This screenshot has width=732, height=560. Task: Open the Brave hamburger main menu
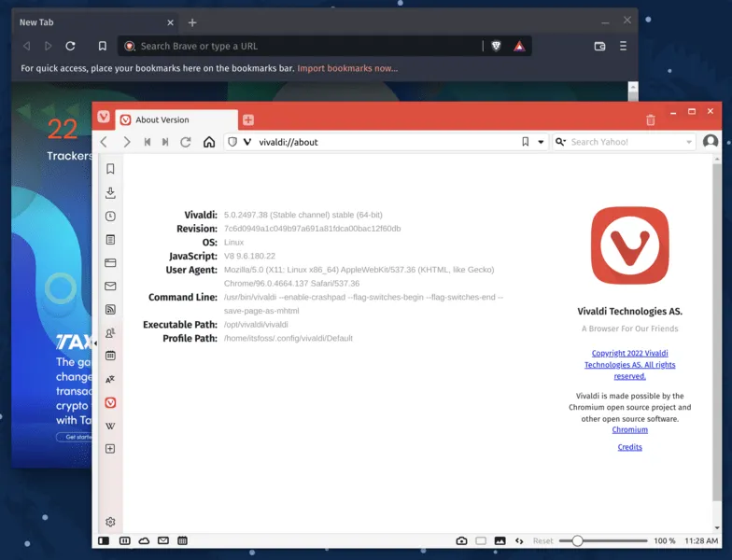623,46
